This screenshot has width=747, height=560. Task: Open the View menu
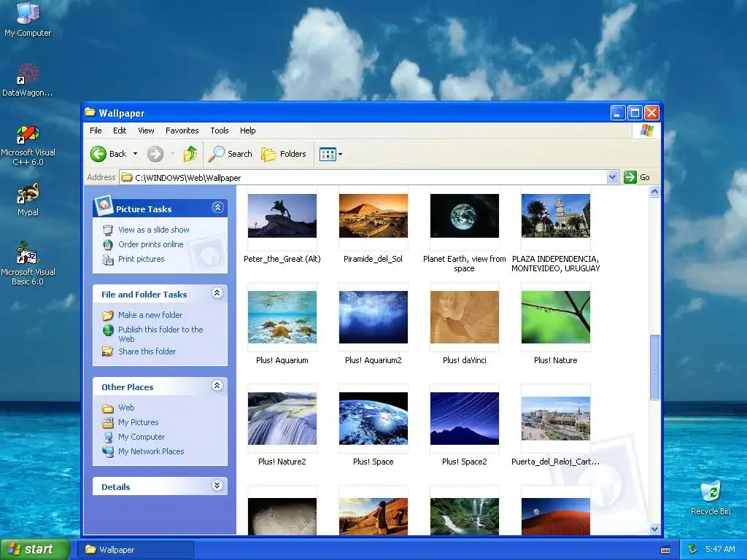(x=146, y=131)
